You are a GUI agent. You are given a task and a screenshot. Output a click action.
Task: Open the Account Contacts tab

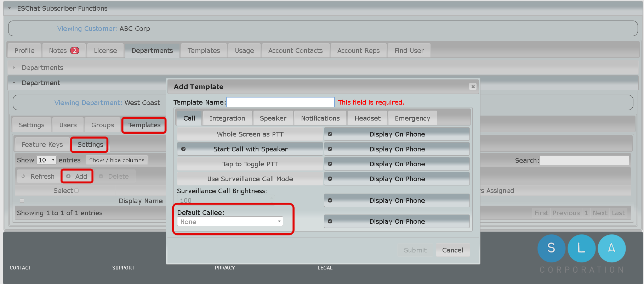point(295,51)
